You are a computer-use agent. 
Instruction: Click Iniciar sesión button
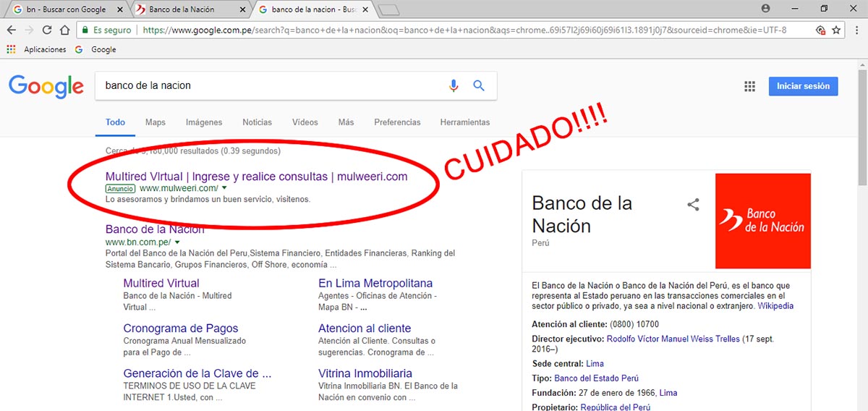804,86
